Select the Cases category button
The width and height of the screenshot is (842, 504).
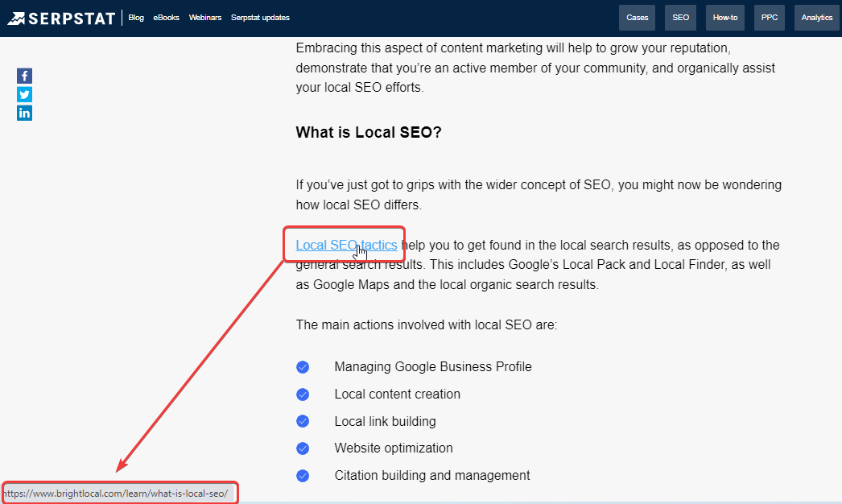[637, 18]
